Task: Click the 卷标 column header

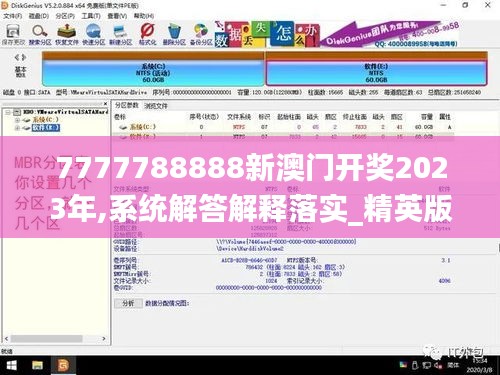Action: (x=120, y=117)
